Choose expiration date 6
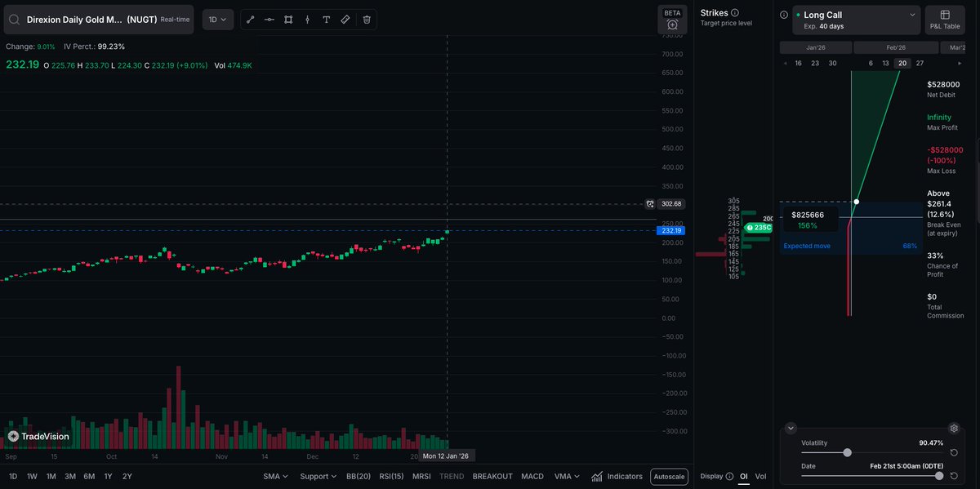Viewport: 980px width, 489px height. coord(871,63)
